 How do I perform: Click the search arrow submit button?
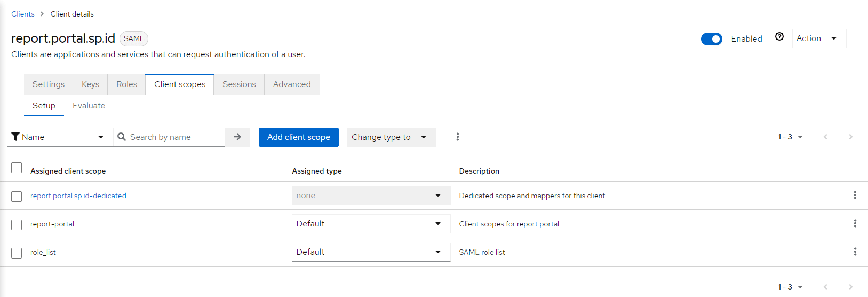click(237, 137)
